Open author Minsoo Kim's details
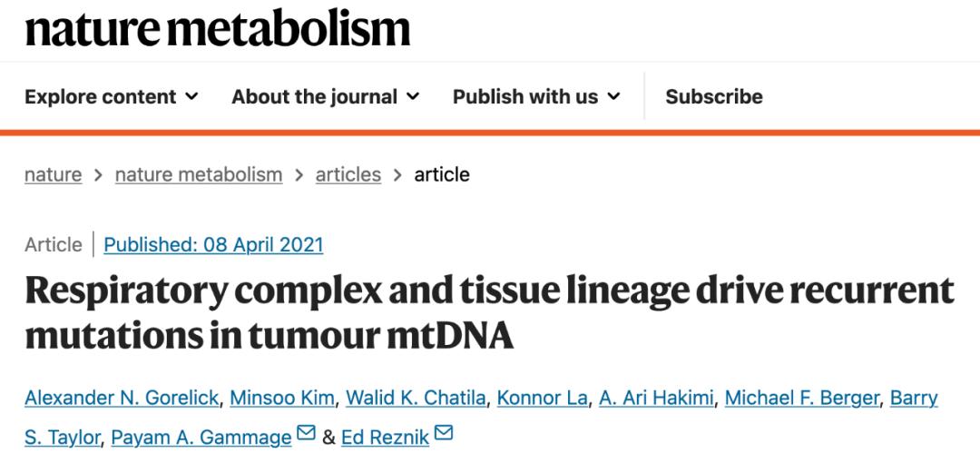Screen dimensions: 980x463 [282, 398]
